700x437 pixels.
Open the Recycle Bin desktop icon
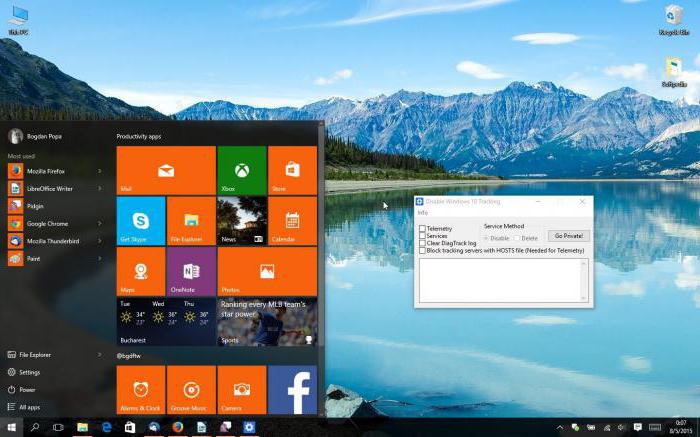(x=674, y=20)
